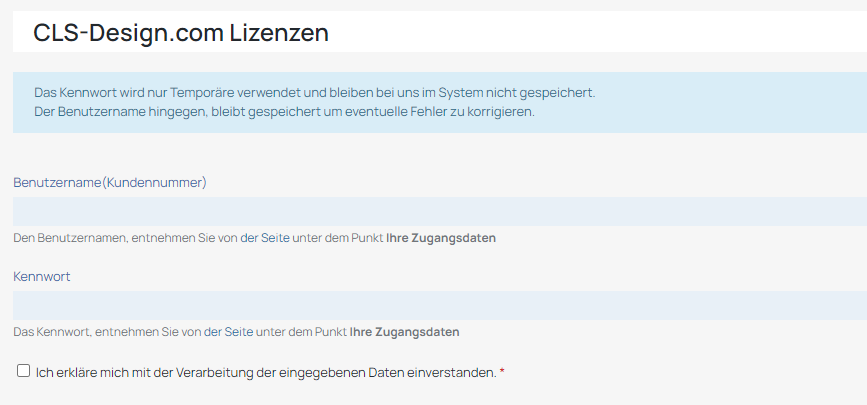
Task: Open the "der Seite" link under the Benutzername field
Action: coord(264,238)
